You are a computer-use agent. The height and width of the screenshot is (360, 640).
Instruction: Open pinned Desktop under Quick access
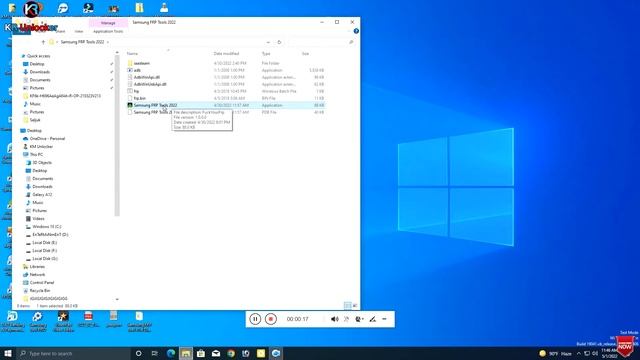point(37,64)
